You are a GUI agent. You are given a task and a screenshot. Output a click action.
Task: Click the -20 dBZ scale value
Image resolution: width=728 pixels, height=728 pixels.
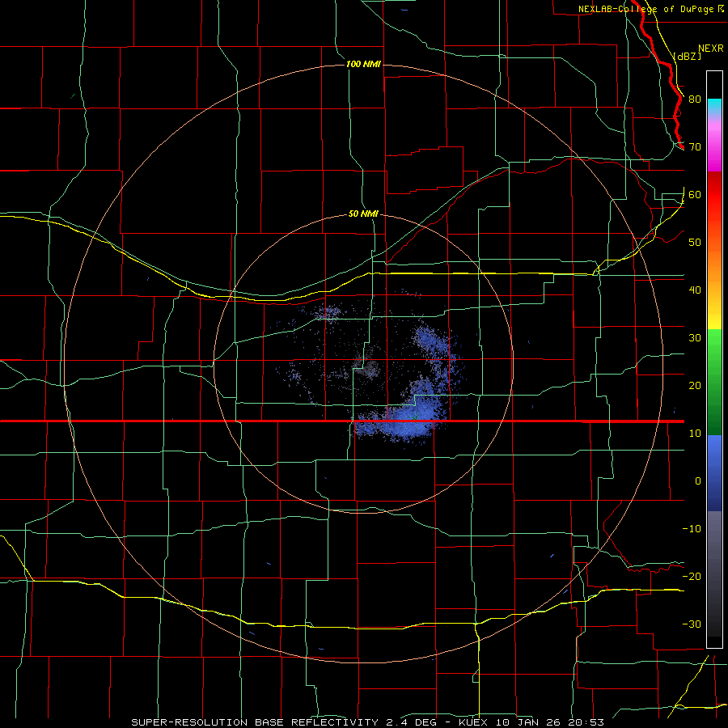692,577
